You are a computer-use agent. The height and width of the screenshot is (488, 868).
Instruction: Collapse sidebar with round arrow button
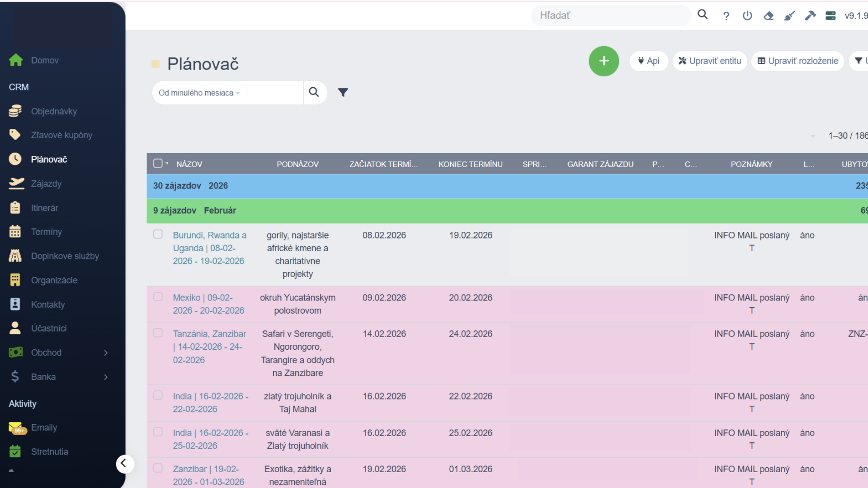[124, 464]
